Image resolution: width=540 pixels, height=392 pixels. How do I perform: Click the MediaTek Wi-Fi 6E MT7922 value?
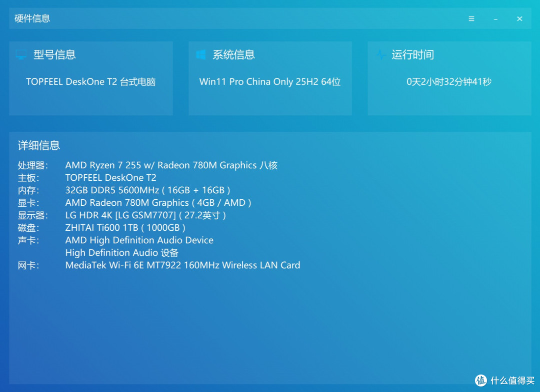[183, 265]
